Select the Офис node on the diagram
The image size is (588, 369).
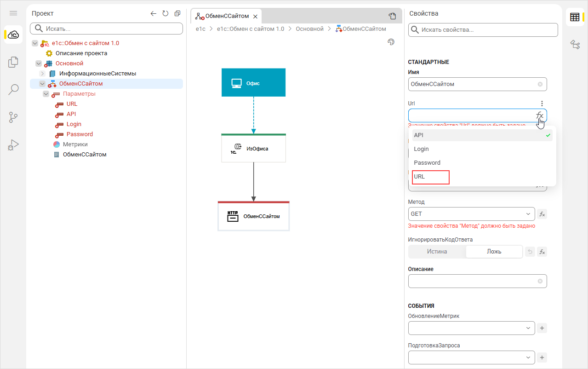(x=253, y=83)
